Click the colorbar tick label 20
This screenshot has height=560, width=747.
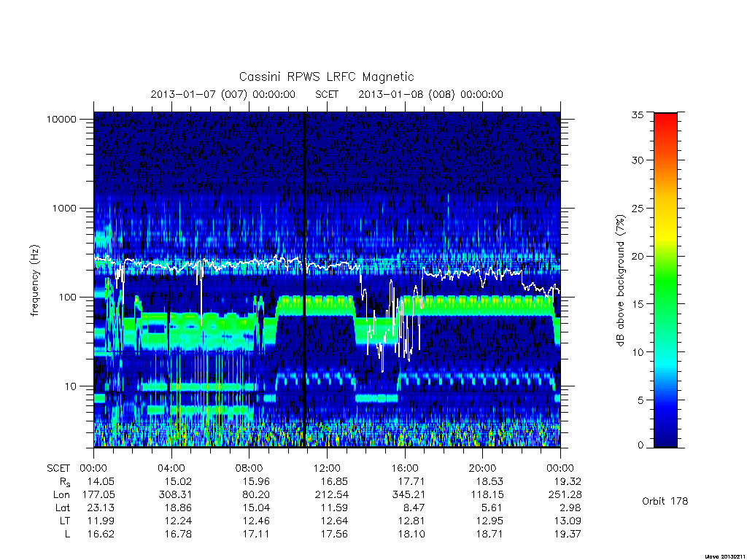pyautogui.click(x=637, y=256)
